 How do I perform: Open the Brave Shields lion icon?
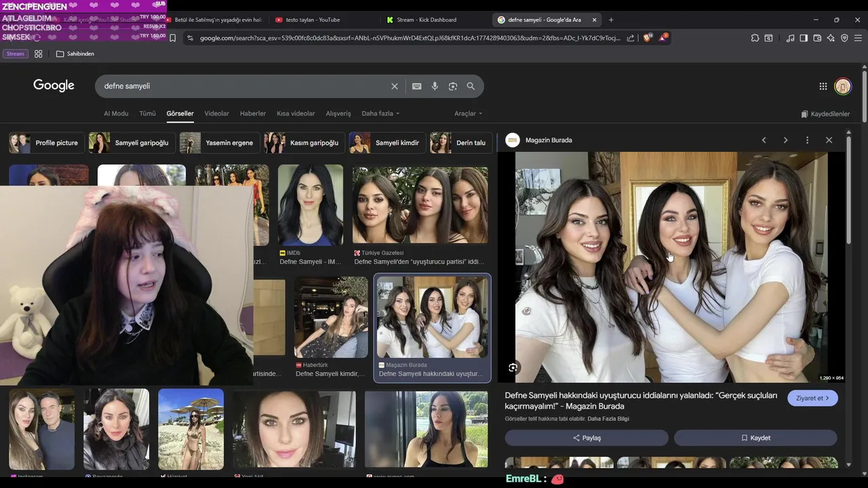point(647,38)
